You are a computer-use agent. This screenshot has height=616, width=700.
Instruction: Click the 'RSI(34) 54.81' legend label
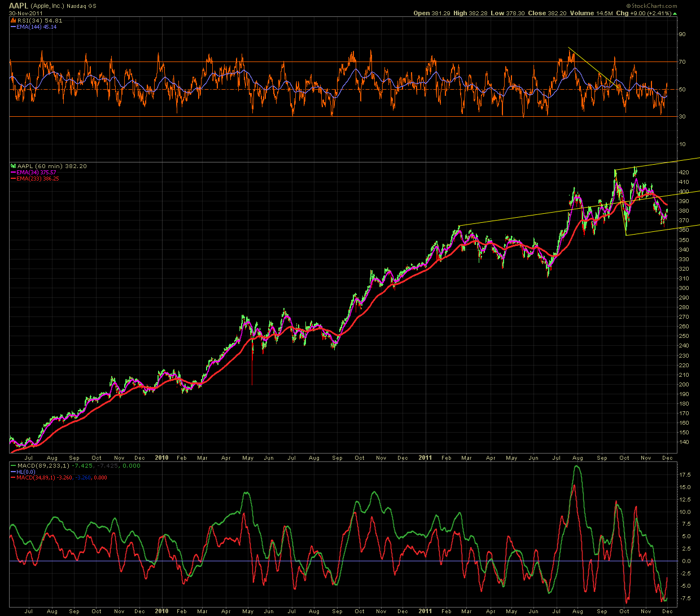(x=40, y=20)
